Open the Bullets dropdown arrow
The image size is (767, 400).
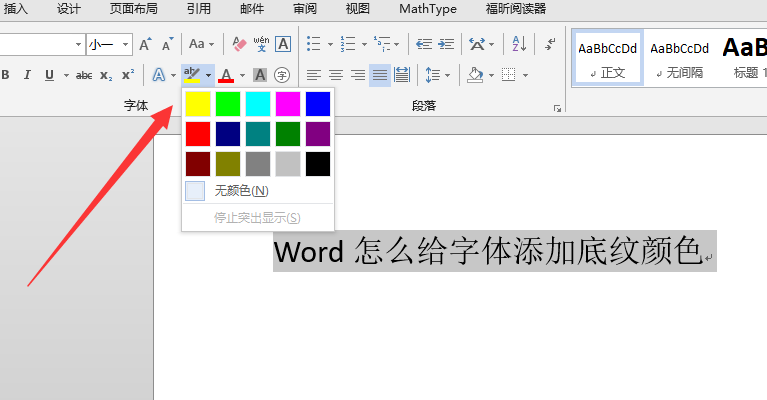tap(330, 44)
